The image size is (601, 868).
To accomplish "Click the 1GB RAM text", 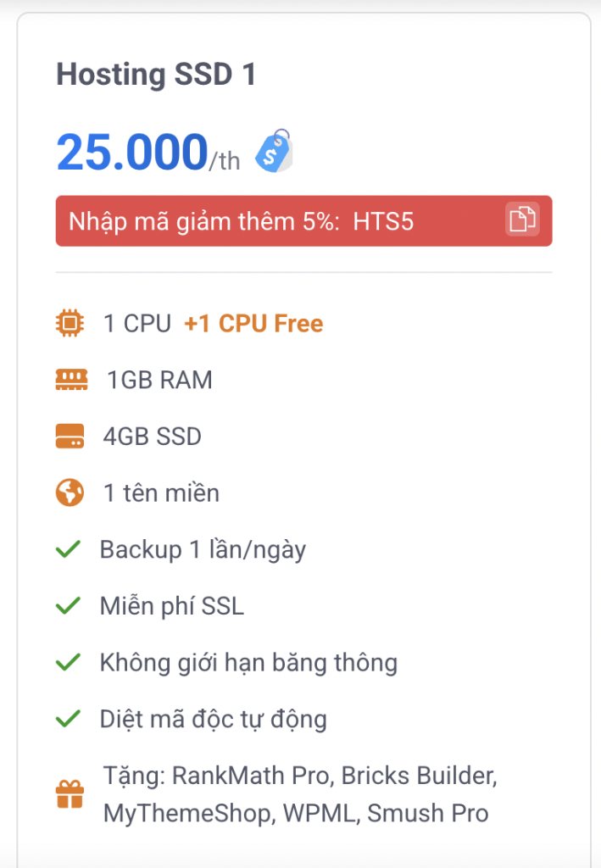I will point(159,380).
